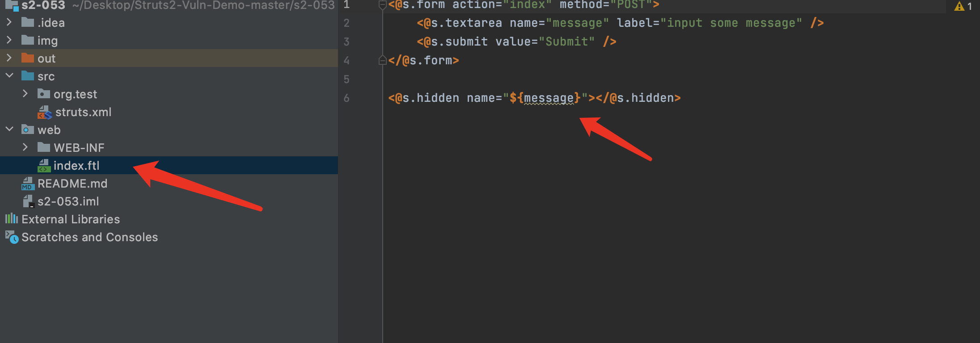This screenshot has width=980, height=343.
Task: Expand the WEB-INF folder chevron
Action: tap(25, 147)
